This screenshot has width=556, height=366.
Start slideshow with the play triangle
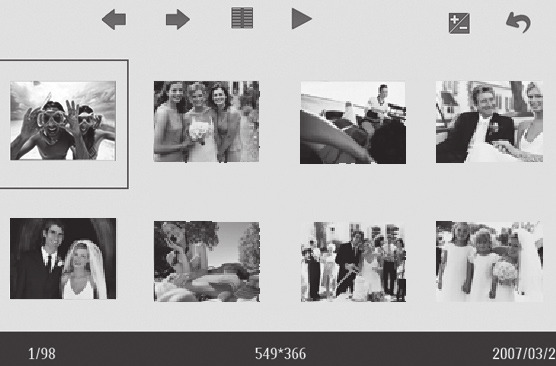click(302, 19)
